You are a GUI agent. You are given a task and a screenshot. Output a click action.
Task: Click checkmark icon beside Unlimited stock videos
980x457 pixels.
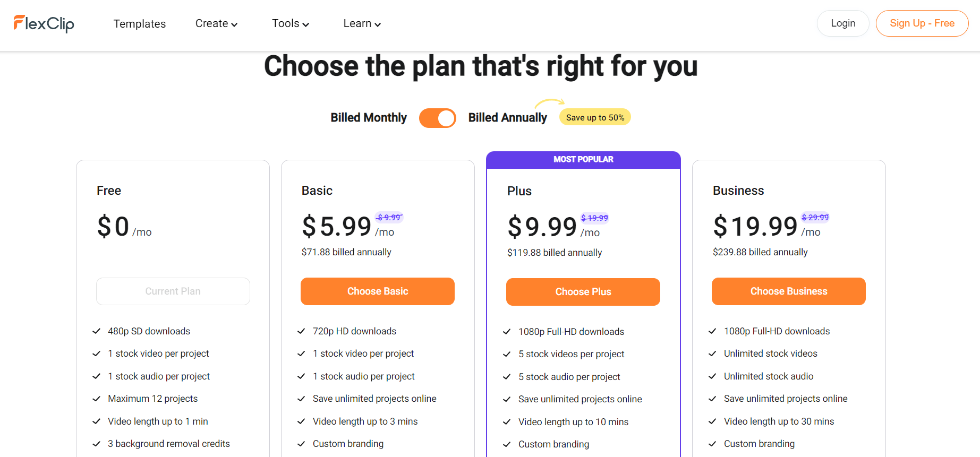(712, 353)
